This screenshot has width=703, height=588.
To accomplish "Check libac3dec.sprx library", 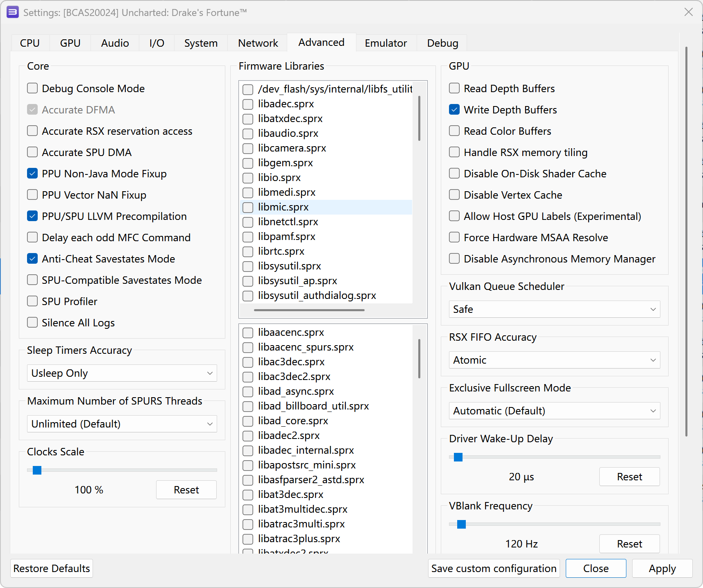I will pos(248,362).
